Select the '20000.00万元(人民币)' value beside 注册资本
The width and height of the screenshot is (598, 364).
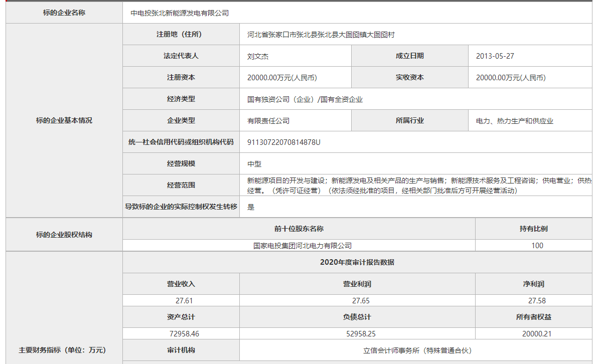coord(282,78)
